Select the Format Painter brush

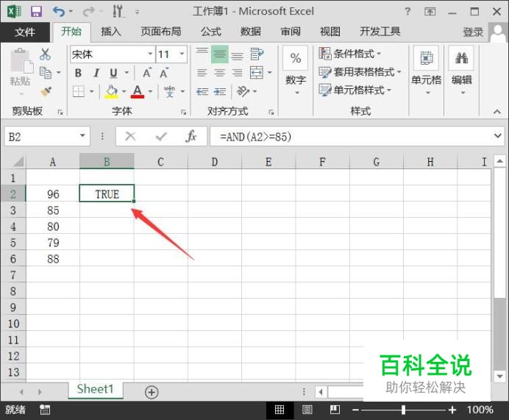point(46,91)
